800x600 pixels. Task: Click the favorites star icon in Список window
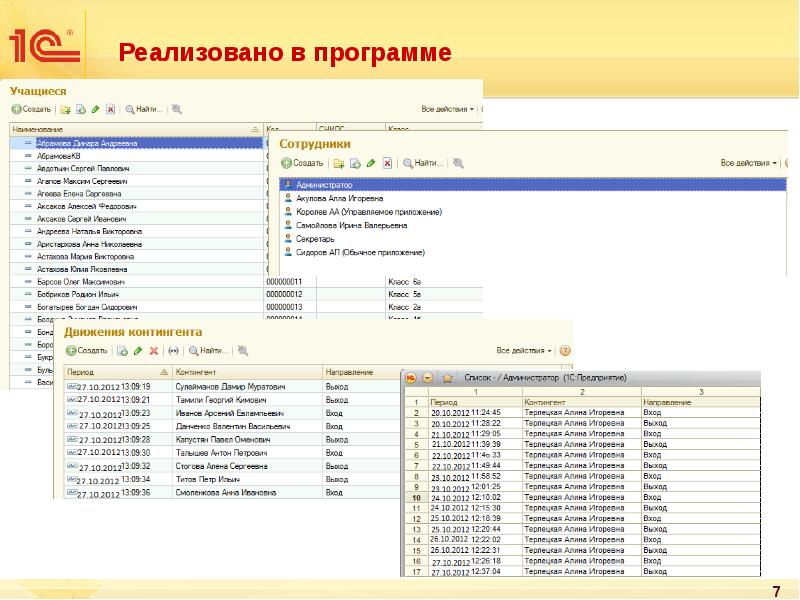point(447,378)
